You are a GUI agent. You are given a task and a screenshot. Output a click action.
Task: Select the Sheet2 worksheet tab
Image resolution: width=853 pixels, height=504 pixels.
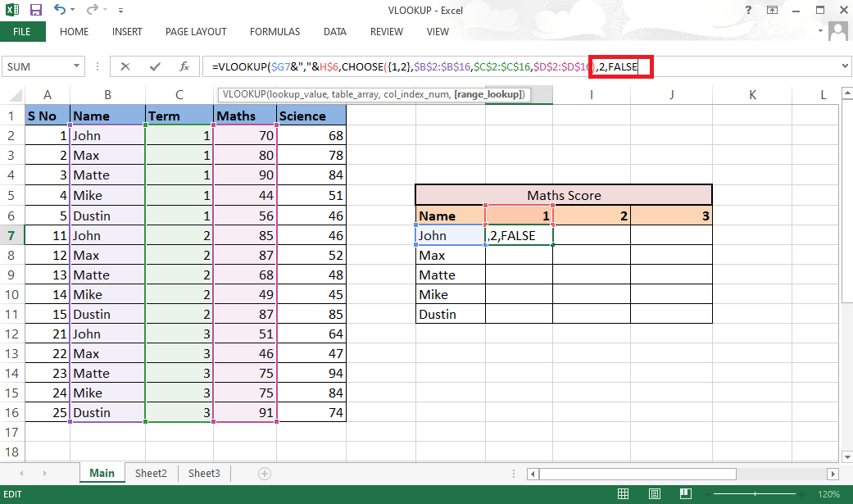pos(151,473)
